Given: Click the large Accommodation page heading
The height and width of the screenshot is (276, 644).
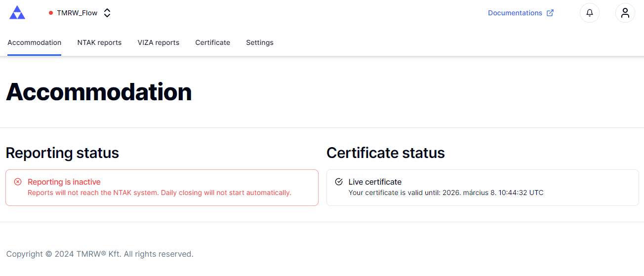Looking at the screenshot, I should (x=99, y=92).
